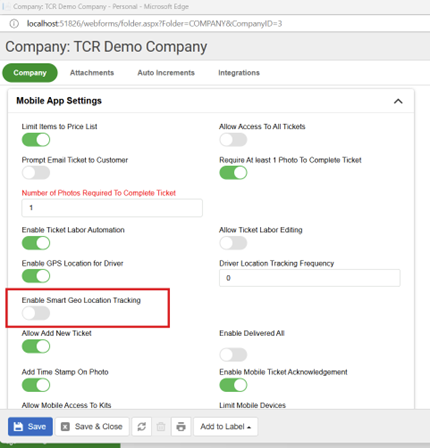Viewport: 430px width, 448px height.
Task: Switch to the Auto Increments tab
Action: tap(166, 73)
